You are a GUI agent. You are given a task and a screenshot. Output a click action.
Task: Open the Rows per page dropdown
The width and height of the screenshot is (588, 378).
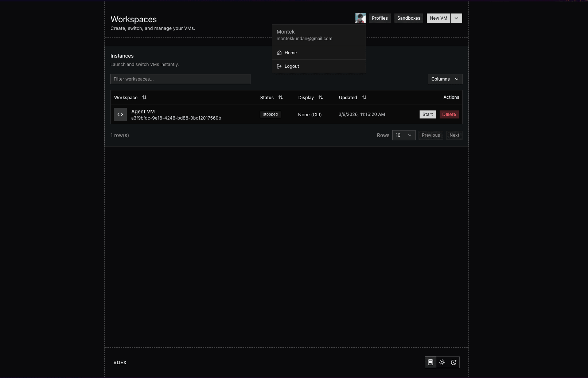(x=404, y=135)
